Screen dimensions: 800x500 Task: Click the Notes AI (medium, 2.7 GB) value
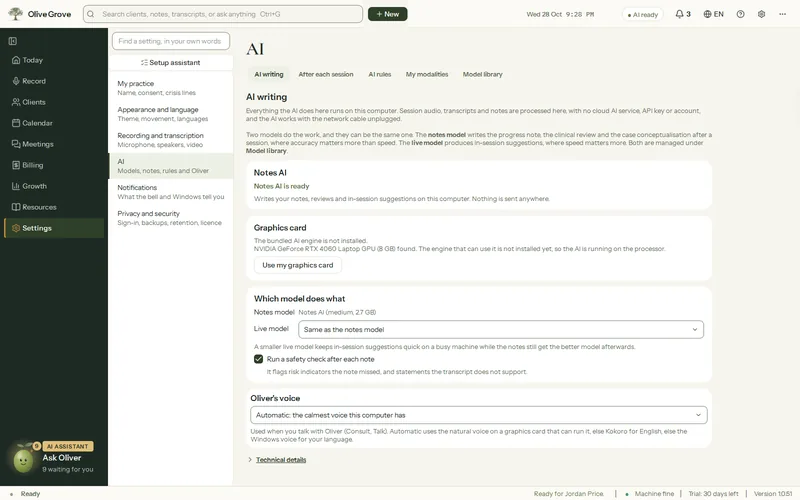pyautogui.click(x=337, y=312)
